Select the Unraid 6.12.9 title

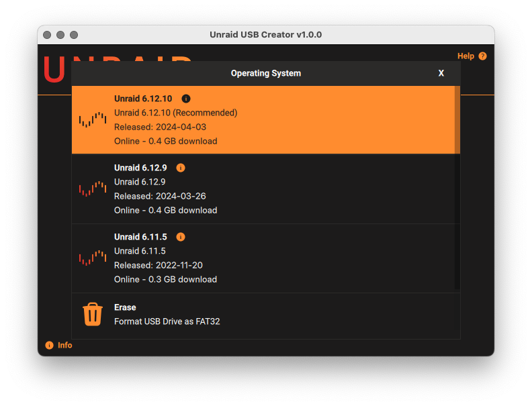pyautogui.click(x=140, y=168)
